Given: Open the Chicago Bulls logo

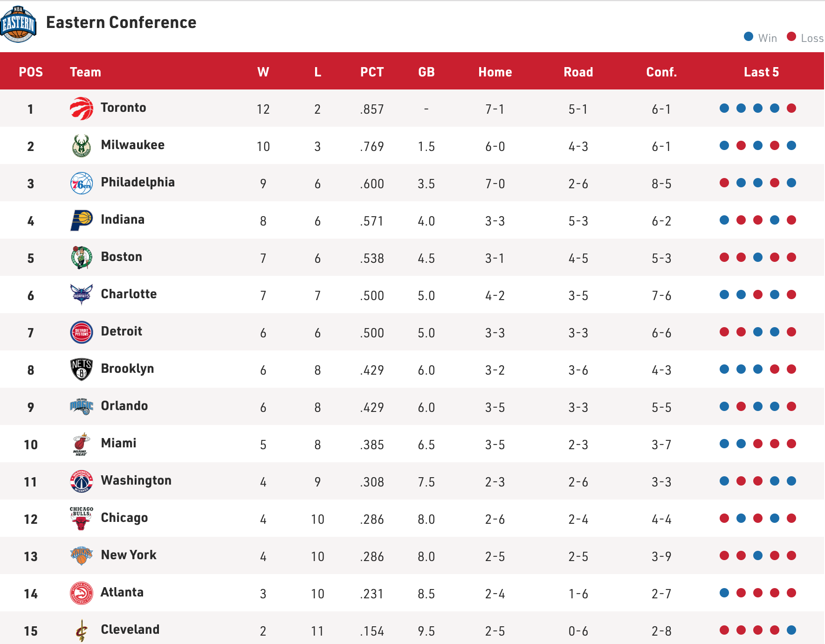Looking at the screenshot, I should click(x=82, y=519).
